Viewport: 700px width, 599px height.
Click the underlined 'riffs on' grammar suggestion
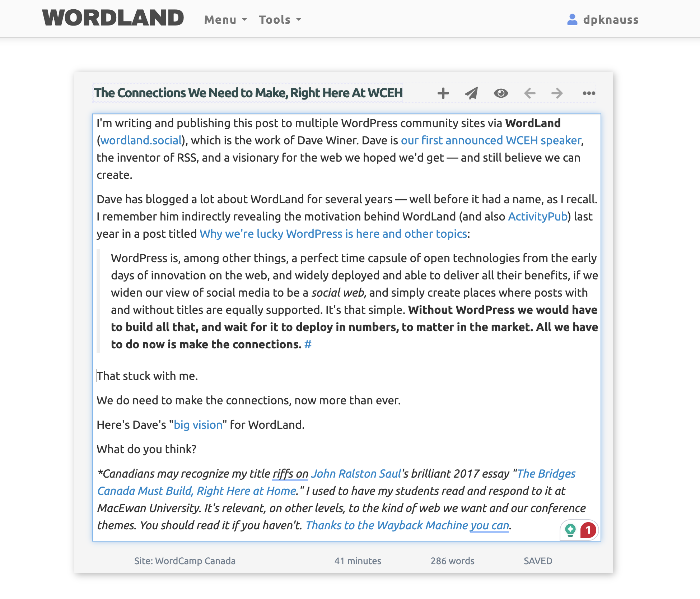coord(290,474)
